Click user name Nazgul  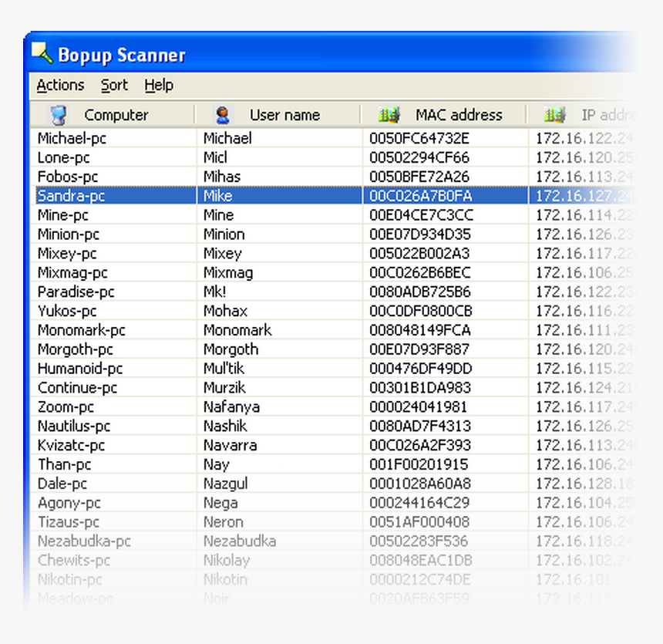click(x=225, y=484)
